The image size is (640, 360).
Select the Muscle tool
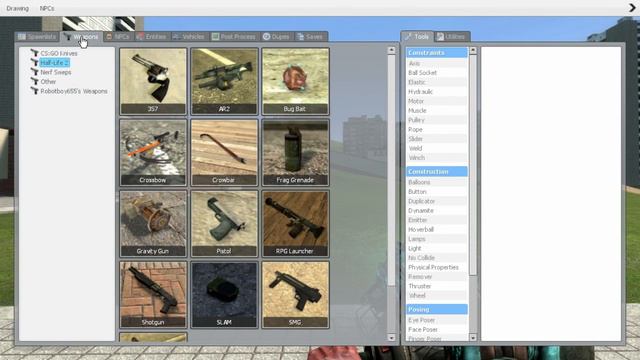coord(437,111)
